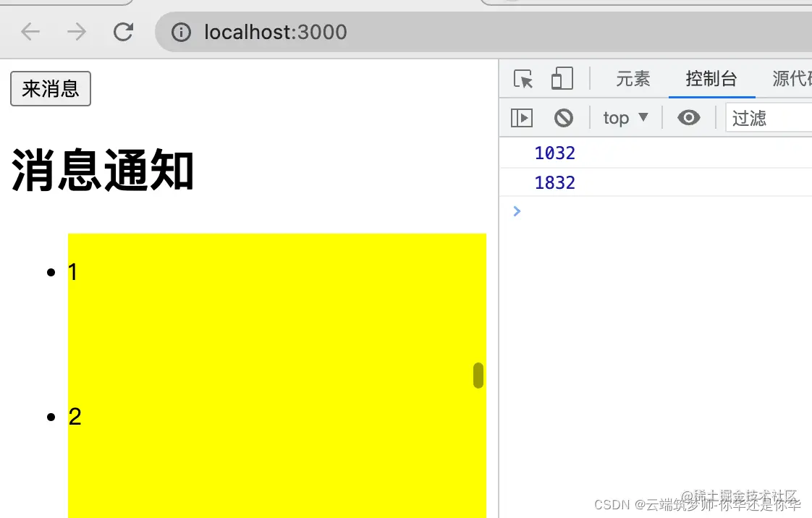Select the 1032 console log entry
The height and width of the screenshot is (518, 812).
point(656,153)
